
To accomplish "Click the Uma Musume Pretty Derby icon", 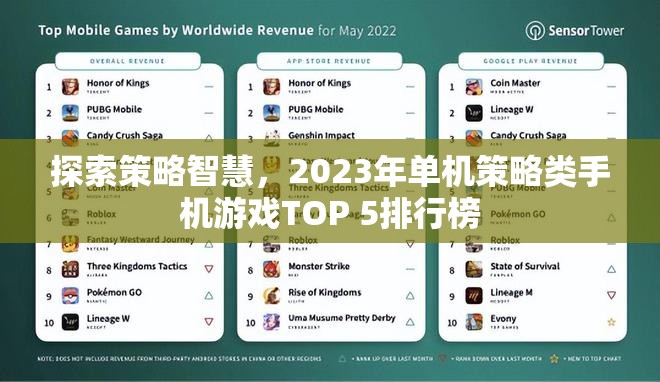I will point(271,322).
